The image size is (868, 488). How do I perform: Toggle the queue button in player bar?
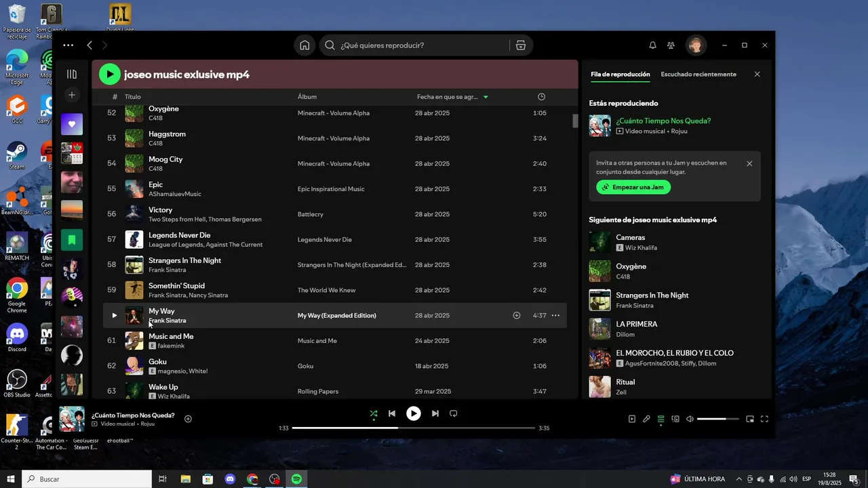pyautogui.click(x=660, y=419)
